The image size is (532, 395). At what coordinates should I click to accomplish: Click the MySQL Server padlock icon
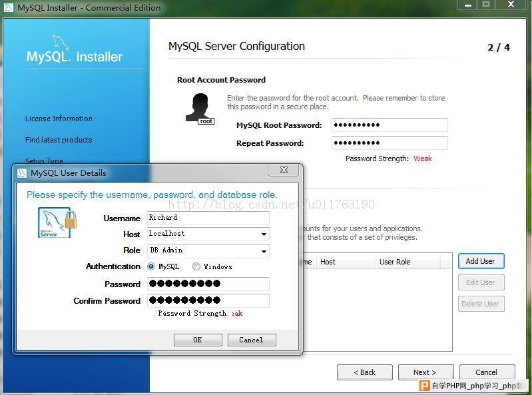[x=57, y=222]
